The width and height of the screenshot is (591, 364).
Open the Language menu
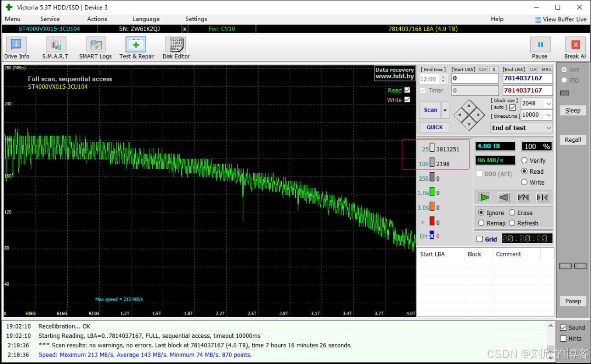click(146, 19)
